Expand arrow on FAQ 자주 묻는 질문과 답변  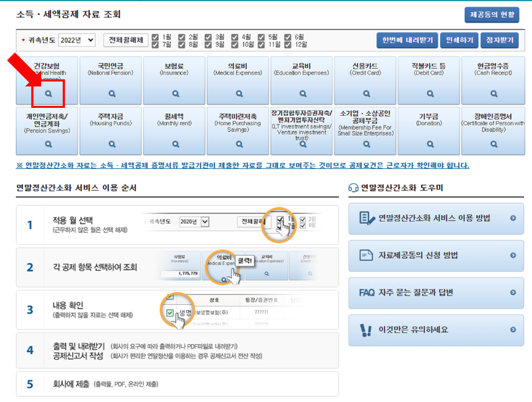tap(513, 293)
